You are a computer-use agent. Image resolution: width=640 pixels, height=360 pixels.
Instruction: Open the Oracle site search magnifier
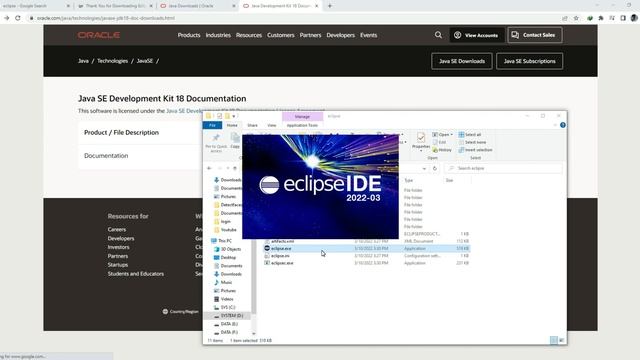tap(438, 35)
